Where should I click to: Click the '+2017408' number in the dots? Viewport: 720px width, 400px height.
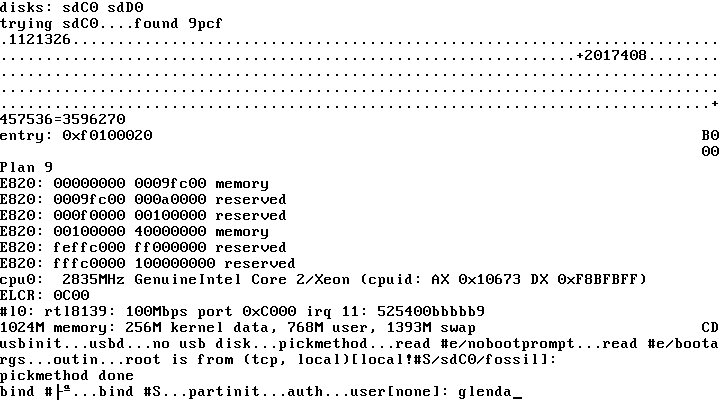tap(612, 56)
